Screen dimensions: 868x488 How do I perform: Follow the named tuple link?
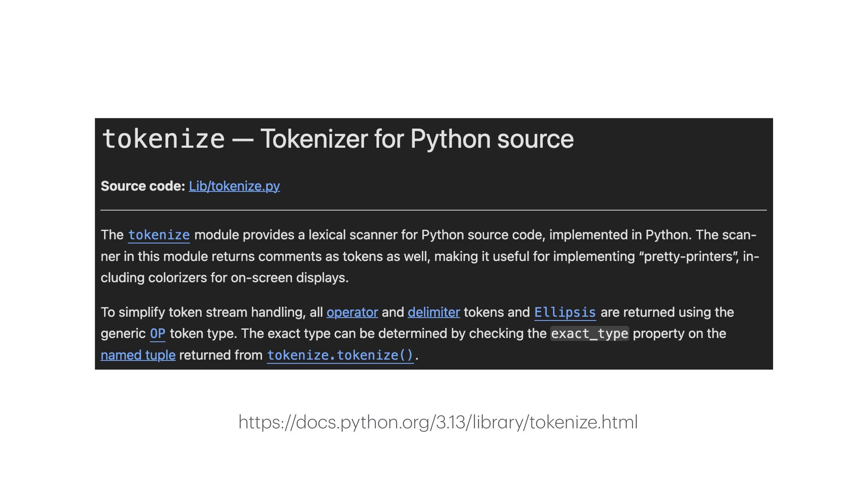click(x=138, y=355)
